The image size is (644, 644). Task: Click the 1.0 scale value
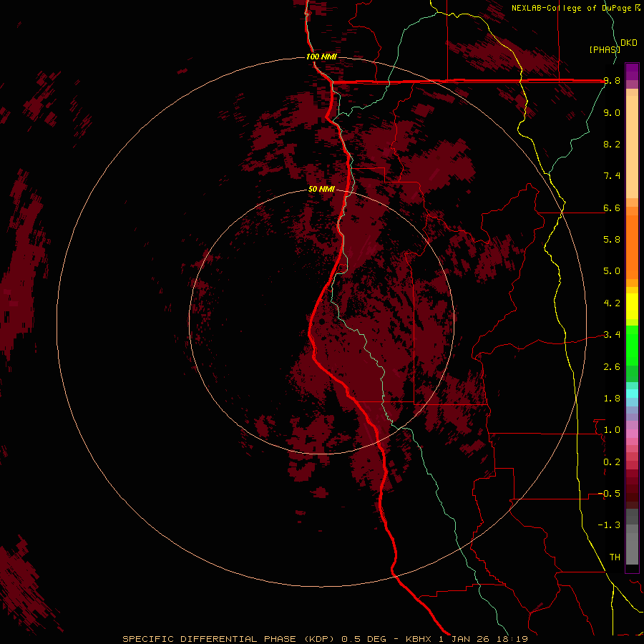[x=612, y=430]
